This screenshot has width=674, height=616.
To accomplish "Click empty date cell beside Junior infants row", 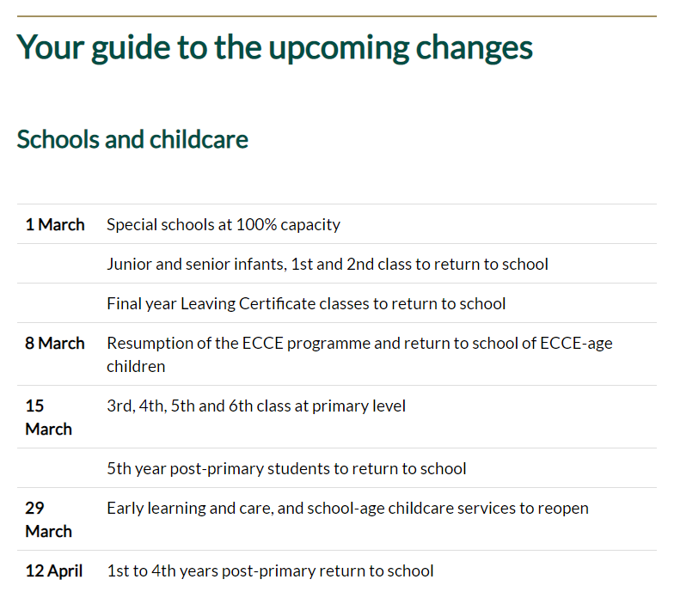I will pos(57,265).
